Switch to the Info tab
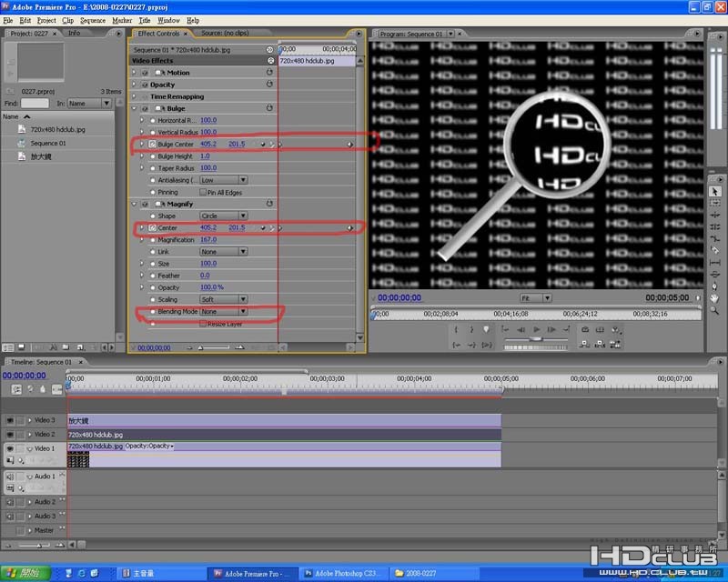Screen dimensions: 728x582 click(x=74, y=33)
